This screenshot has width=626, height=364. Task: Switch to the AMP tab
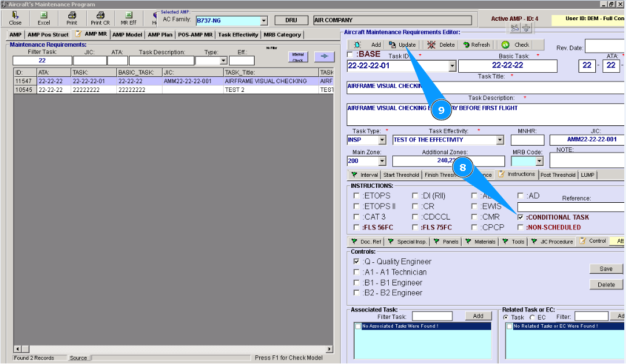[x=16, y=35]
